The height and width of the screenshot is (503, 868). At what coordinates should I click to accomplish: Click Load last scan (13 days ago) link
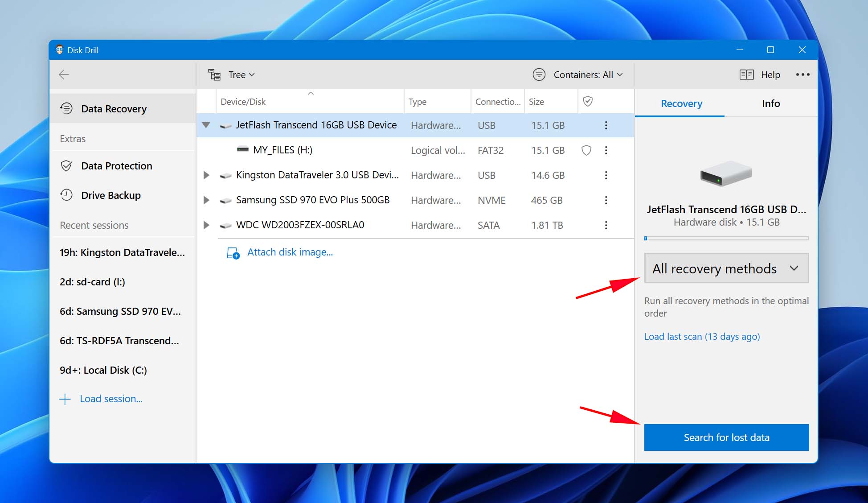click(x=702, y=337)
